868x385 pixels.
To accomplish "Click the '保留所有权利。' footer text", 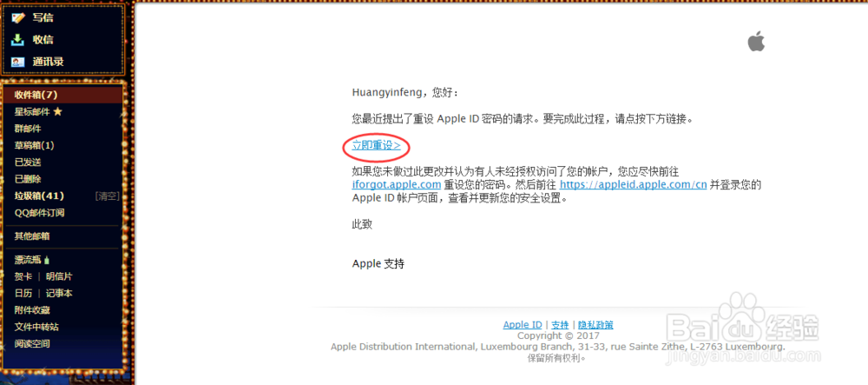I will pyautogui.click(x=557, y=358).
